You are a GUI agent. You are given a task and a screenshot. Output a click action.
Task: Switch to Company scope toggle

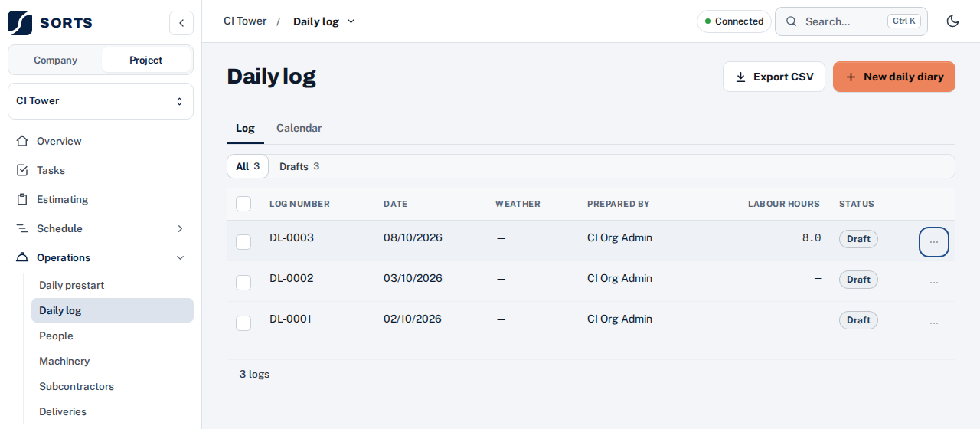(55, 60)
